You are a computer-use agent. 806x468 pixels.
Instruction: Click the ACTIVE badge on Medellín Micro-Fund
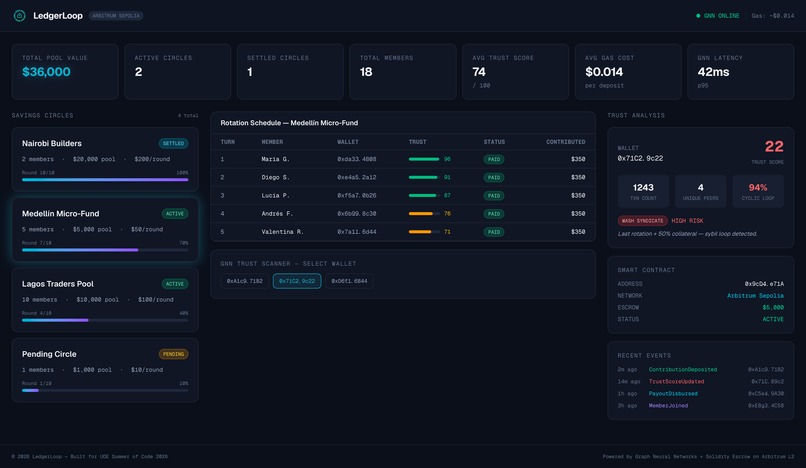175,213
